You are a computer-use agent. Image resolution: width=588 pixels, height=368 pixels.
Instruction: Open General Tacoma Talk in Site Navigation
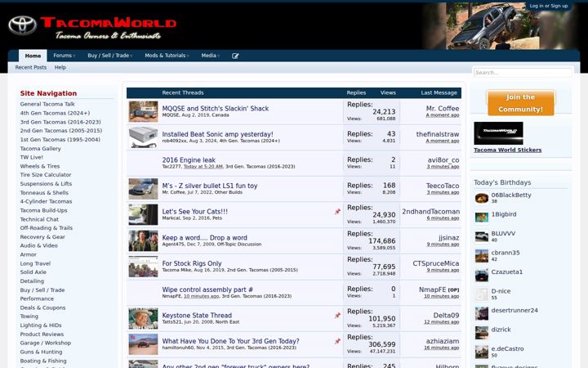(47, 104)
